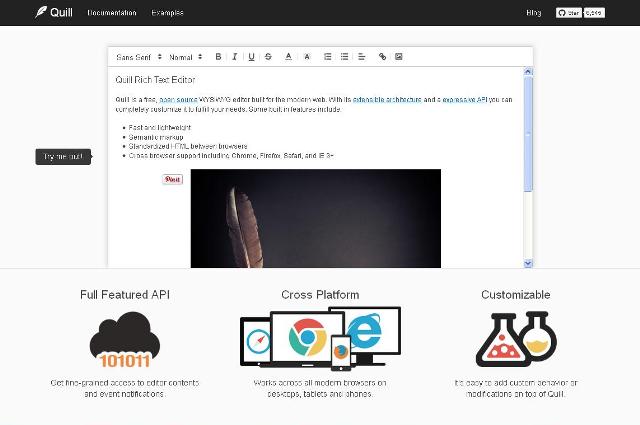Click the GitHub Star button
Viewport: 640px width, 425px height.
[x=567, y=13]
